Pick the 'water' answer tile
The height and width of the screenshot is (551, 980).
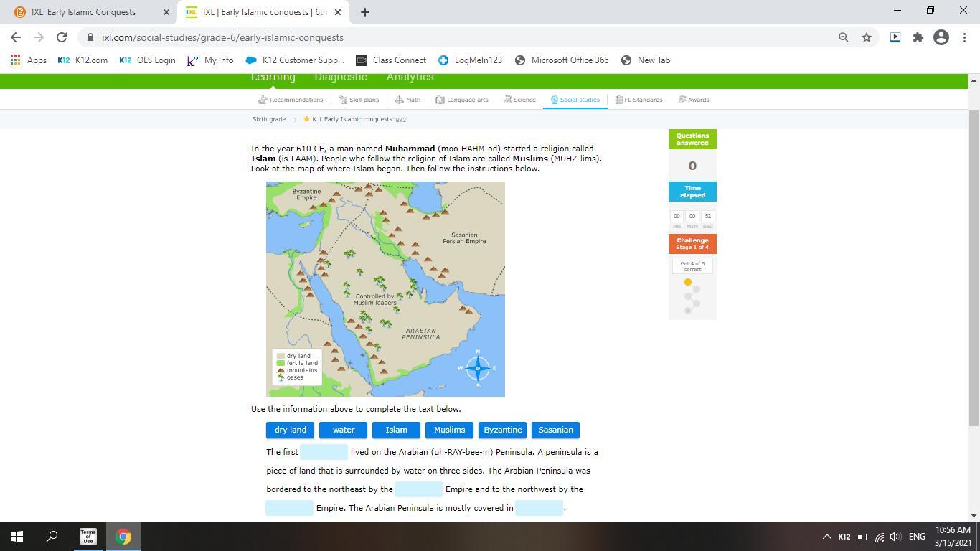(x=344, y=430)
